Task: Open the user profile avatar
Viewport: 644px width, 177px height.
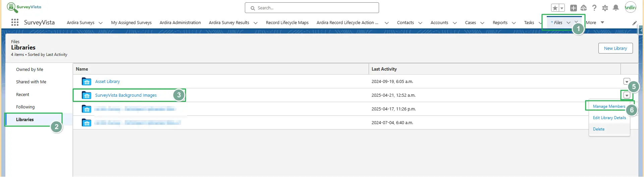Action: coord(631,7)
